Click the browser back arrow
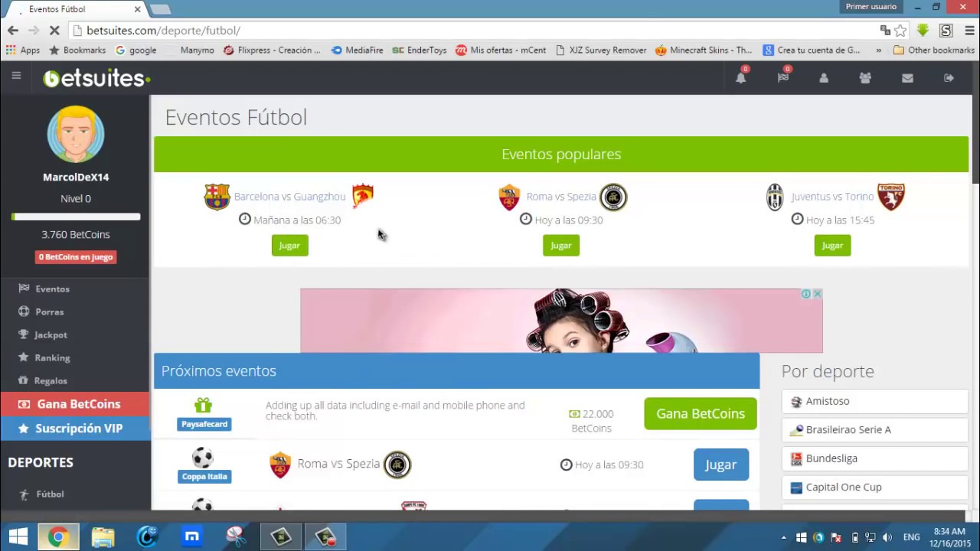Screen dimensions: 980x551 [x=13, y=31]
